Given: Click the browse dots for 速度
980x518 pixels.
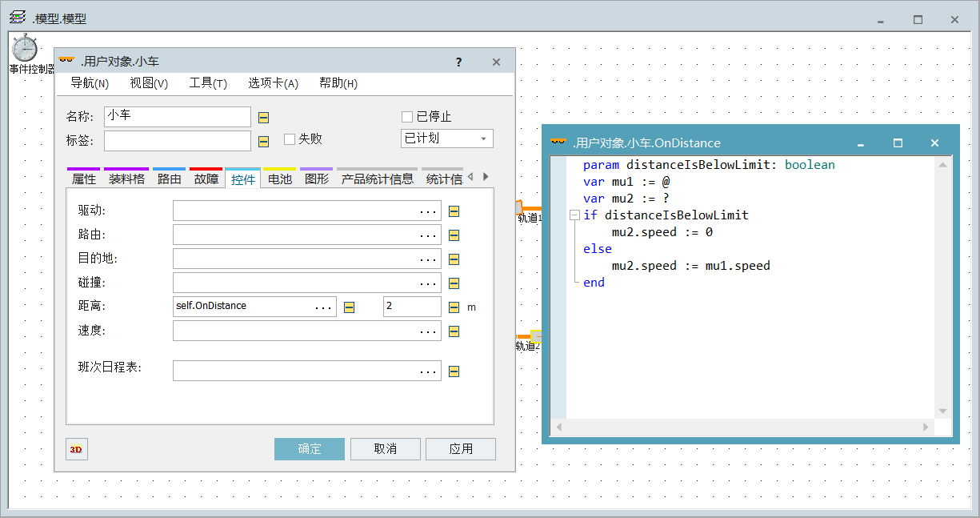Looking at the screenshot, I should point(429,331).
